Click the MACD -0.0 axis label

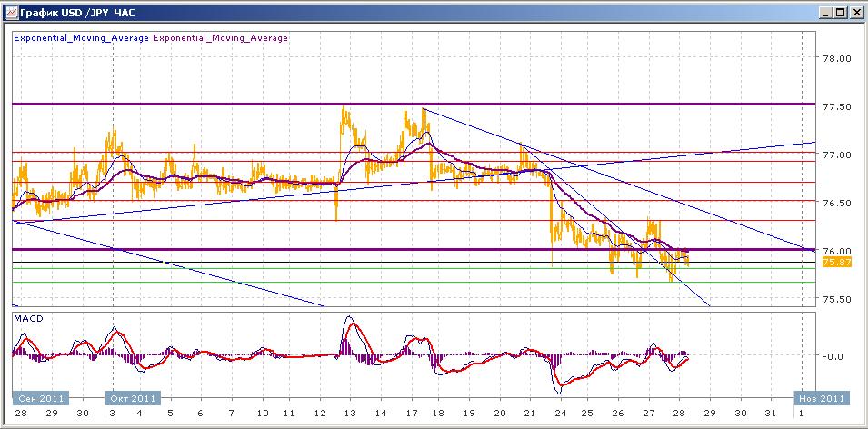pos(834,356)
